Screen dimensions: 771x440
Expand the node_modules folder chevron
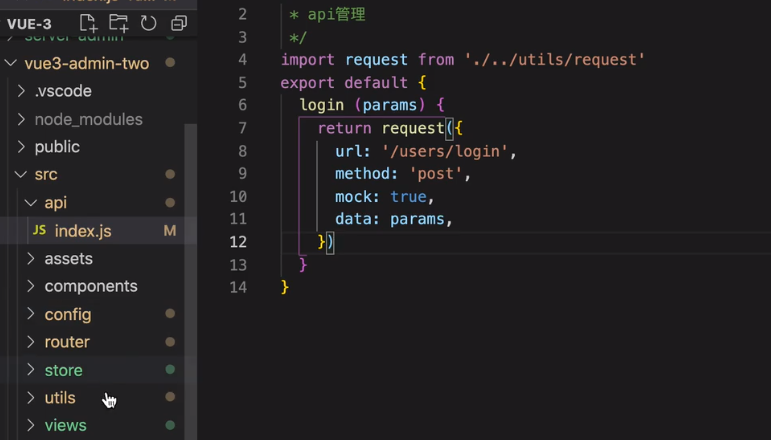click(x=21, y=119)
